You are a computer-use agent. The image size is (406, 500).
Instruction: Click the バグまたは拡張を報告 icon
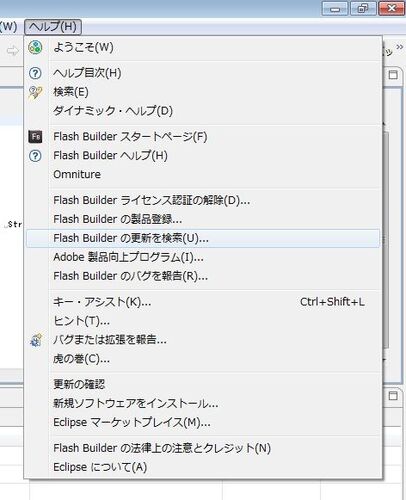[36, 340]
